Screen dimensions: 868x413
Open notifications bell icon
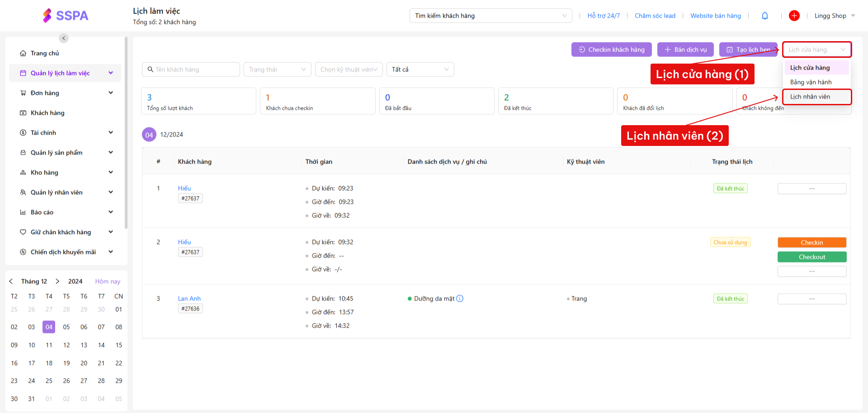765,16
